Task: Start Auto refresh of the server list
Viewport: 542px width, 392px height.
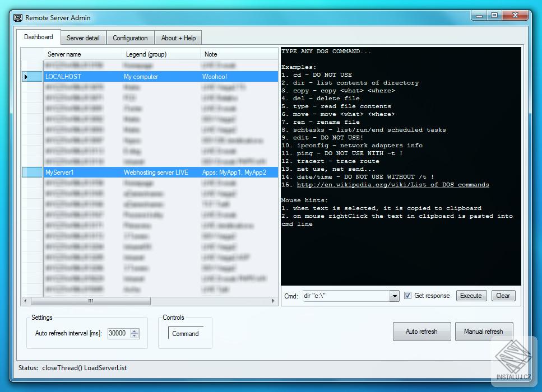Action: [x=421, y=331]
